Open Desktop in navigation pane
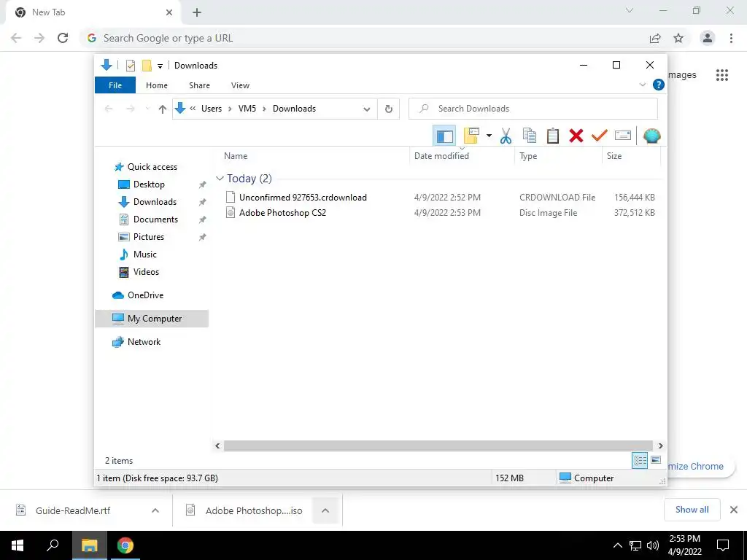Image resolution: width=747 pixels, height=560 pixels. [149, 184]
